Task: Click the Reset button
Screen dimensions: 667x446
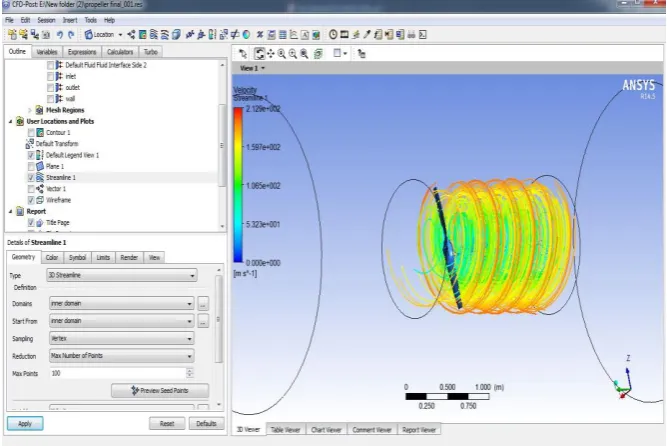Action: pos(167,423)
